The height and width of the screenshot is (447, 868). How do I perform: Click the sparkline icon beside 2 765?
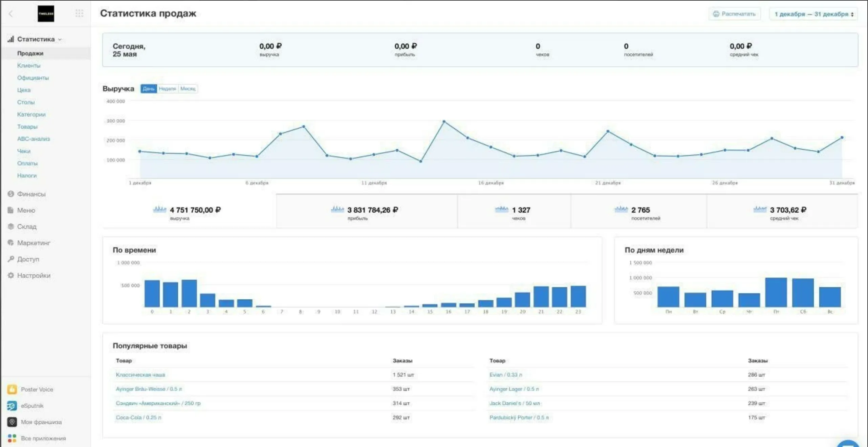click(x=621, y=209)
